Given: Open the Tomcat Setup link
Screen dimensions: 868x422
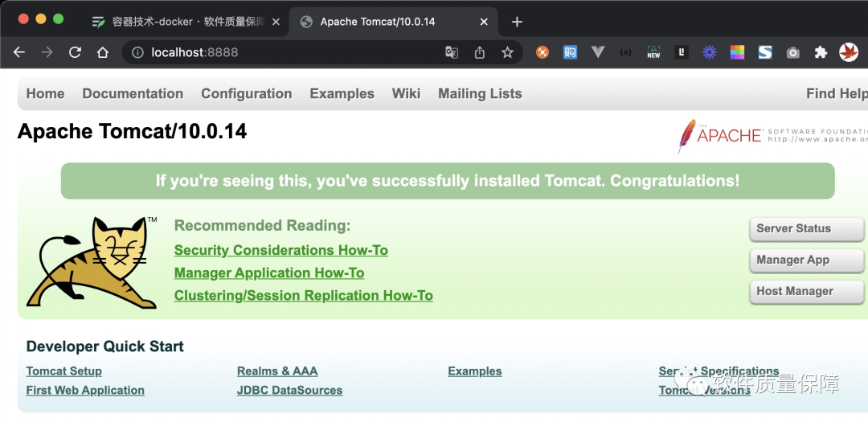Looking at the screenshot, I should pyautogui.click(x=64, y=371).
